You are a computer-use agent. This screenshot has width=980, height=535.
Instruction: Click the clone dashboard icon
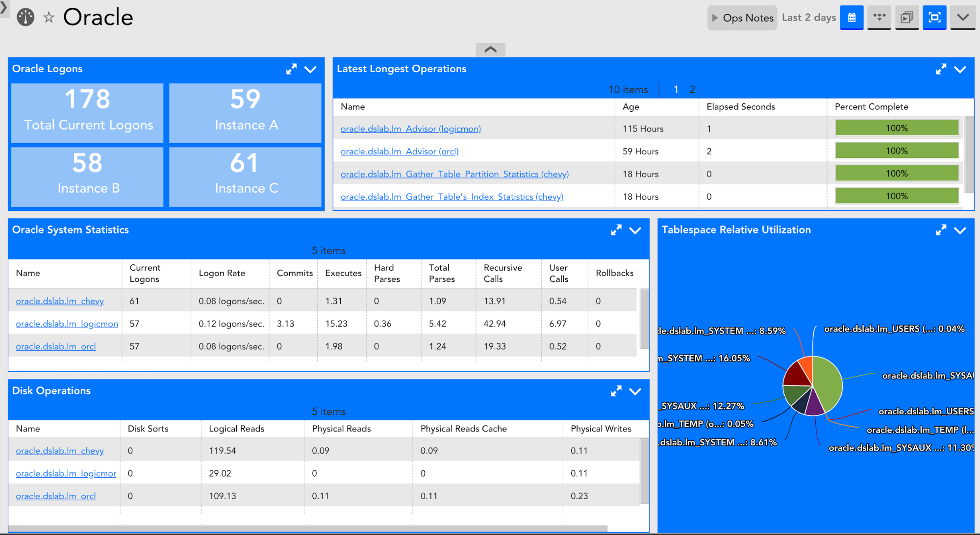[907, 18]
